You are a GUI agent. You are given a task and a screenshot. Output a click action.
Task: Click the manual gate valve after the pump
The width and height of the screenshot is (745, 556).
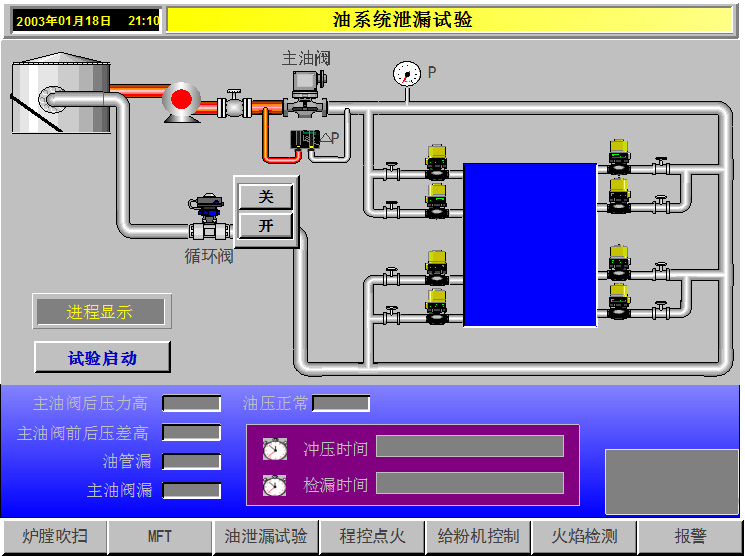pyautogui.click(x=234, y=103)
